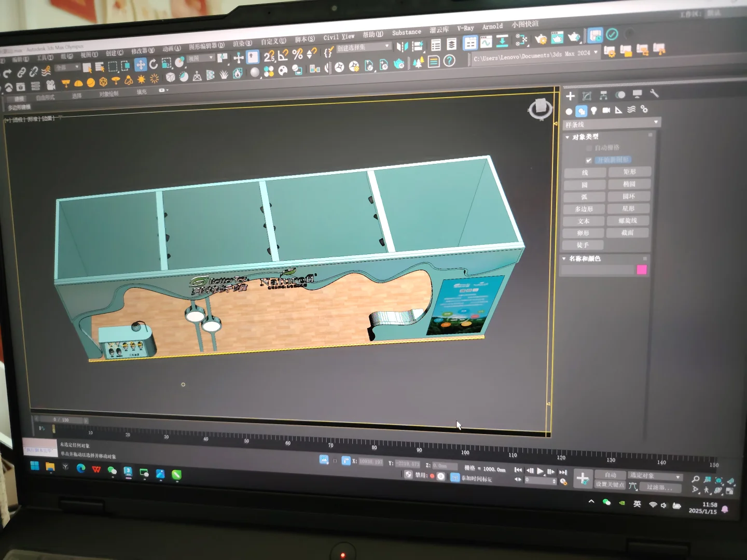Click the Render Production teapot icon
Viewport: 747px width, 560px height.
point(574,36)
